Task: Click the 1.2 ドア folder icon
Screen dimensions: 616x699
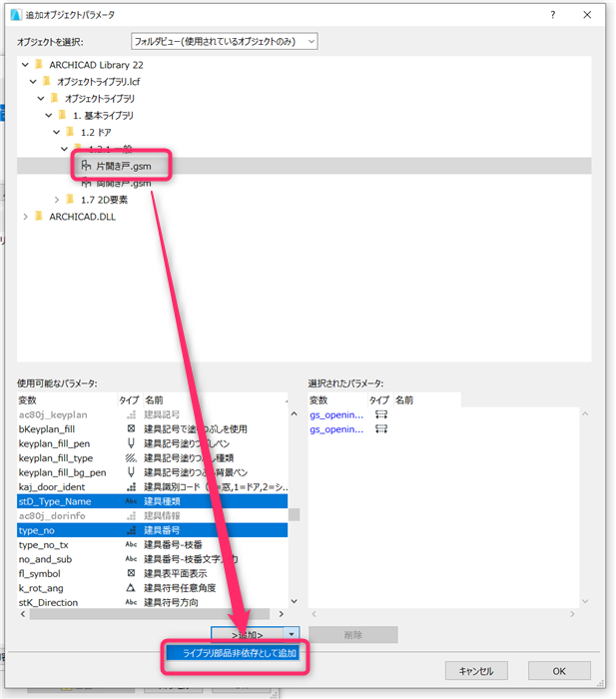Action: 71,132
